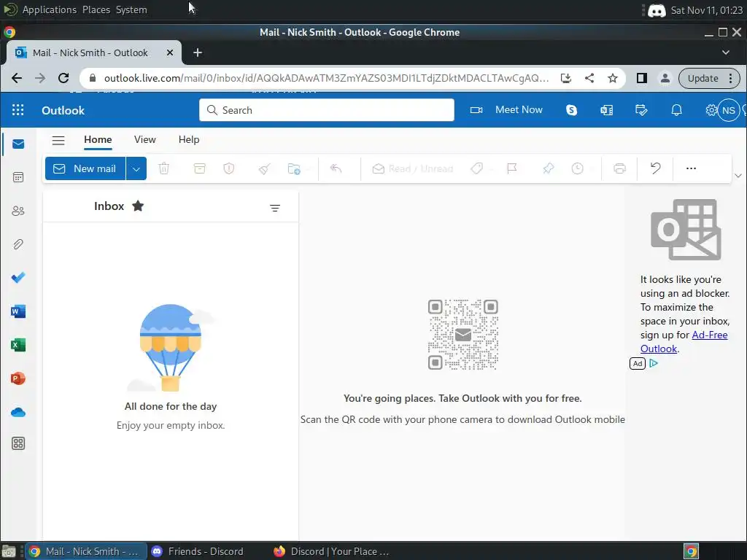The image size is (747, 560).
Task: Open Outlook settings gear
Action: pyautogui.click(x=711, y=110)
